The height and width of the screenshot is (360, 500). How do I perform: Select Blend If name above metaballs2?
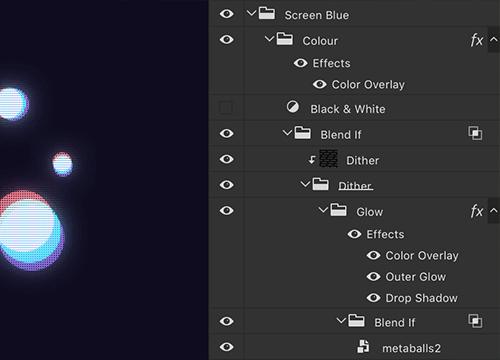pyautogui.click(x=395, y=322)
